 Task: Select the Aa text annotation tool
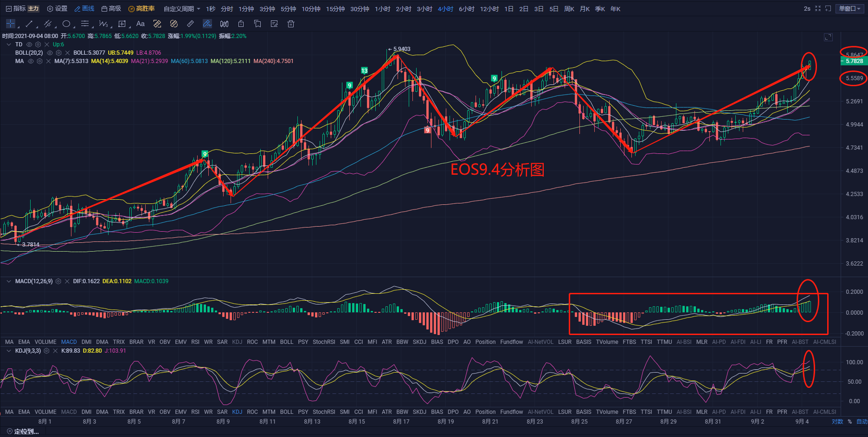click(141, 24)
